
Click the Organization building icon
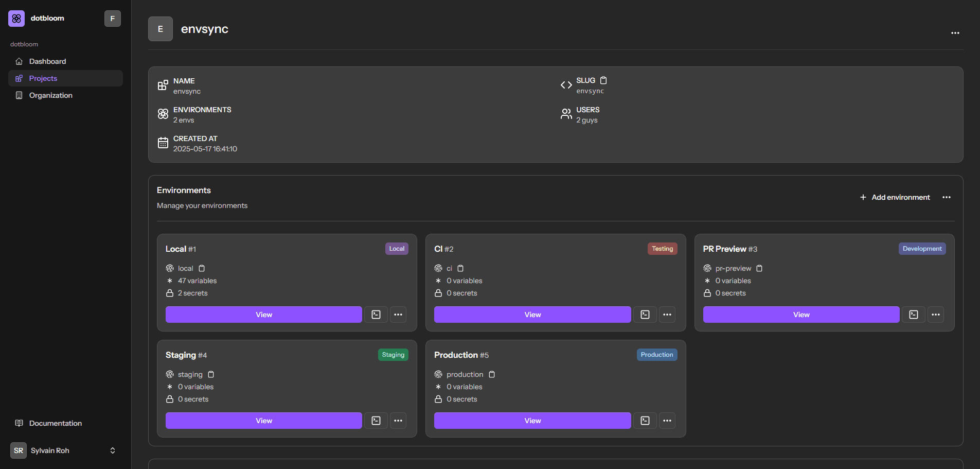pos(19,95)
